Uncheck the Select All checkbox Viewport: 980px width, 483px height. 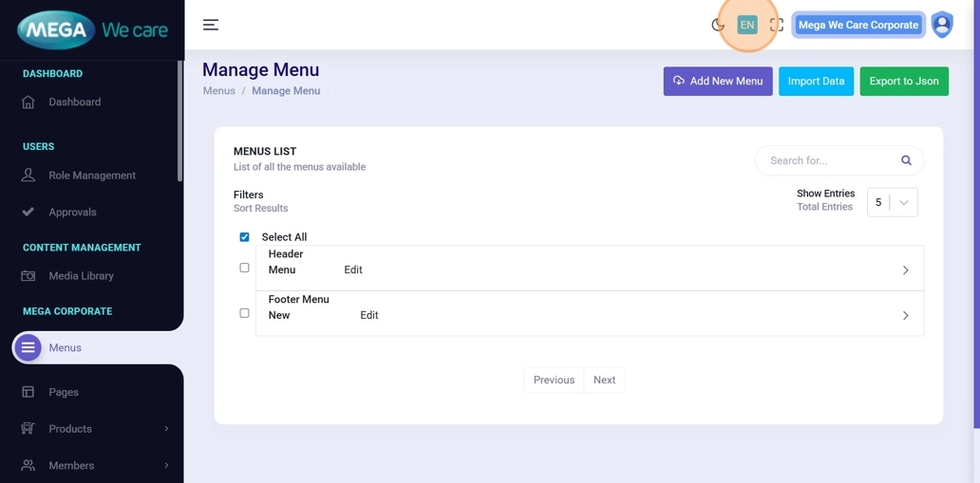(244, 237)
